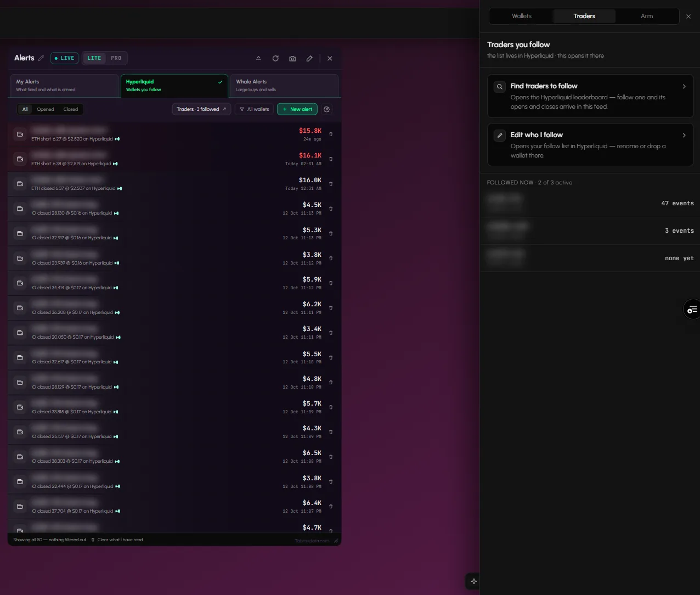Viewport: 700px width, 595px height.
Task: Create a New alert
Action: click(297, 109)
